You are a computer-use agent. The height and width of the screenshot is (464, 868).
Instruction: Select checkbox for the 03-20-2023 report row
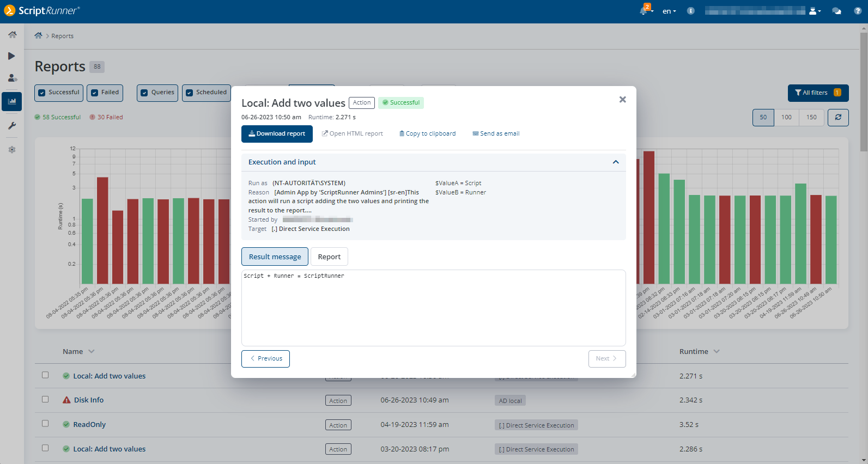(x=45, y=448)
